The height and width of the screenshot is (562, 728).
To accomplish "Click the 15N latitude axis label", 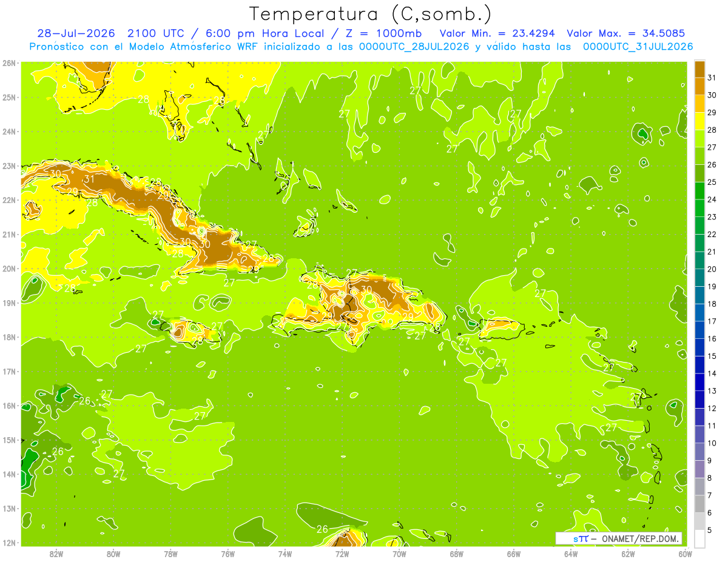I will pos(8,440).
